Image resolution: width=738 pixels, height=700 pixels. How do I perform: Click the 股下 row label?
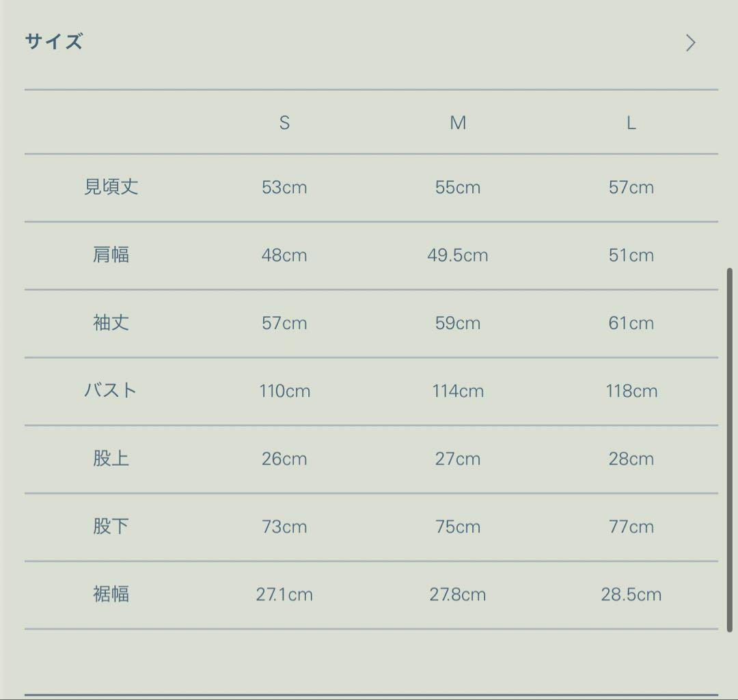[x=111, y=527]
